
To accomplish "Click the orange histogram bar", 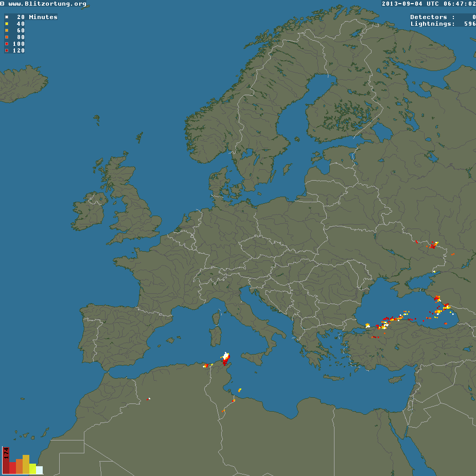I will pyautogui.click(x=19, y=466).
